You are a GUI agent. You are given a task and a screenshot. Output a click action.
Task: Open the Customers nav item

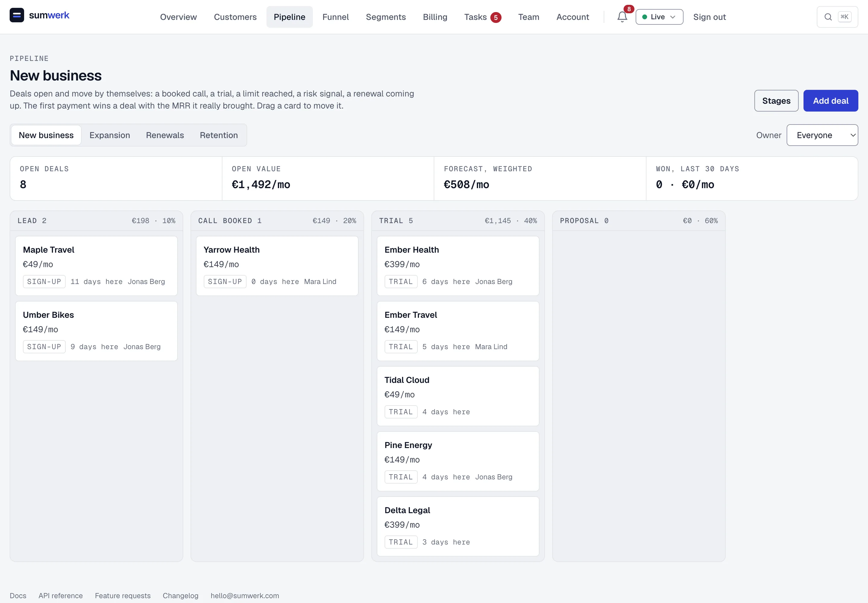[x=235, y=17]
